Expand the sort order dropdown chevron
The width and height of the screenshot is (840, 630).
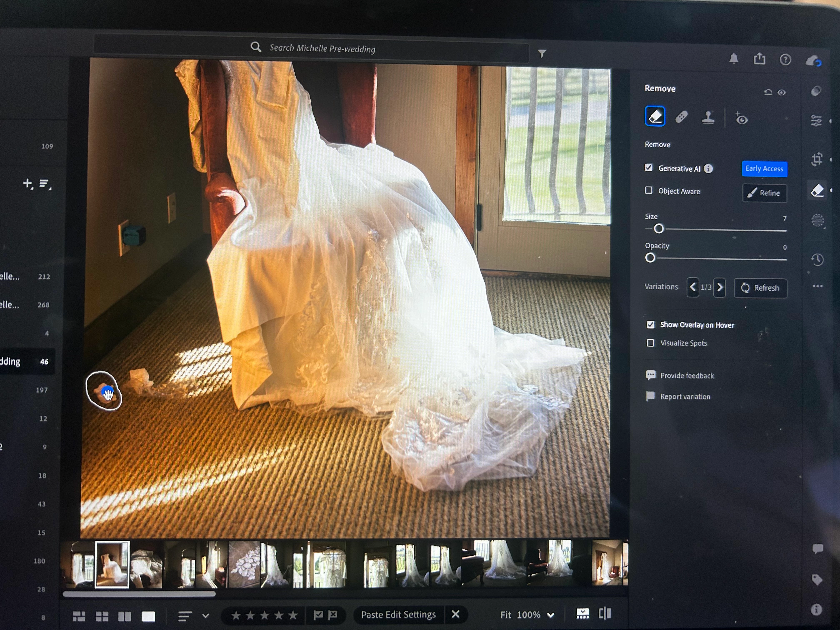205,616
